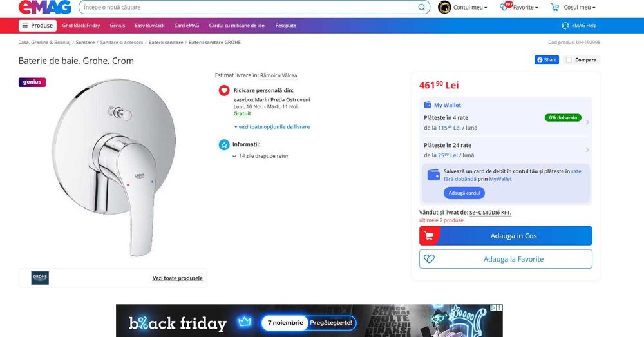Viewport: 644px width, 337px height.
Task: Click the Facebook Share button
Action: click(547, 59)
